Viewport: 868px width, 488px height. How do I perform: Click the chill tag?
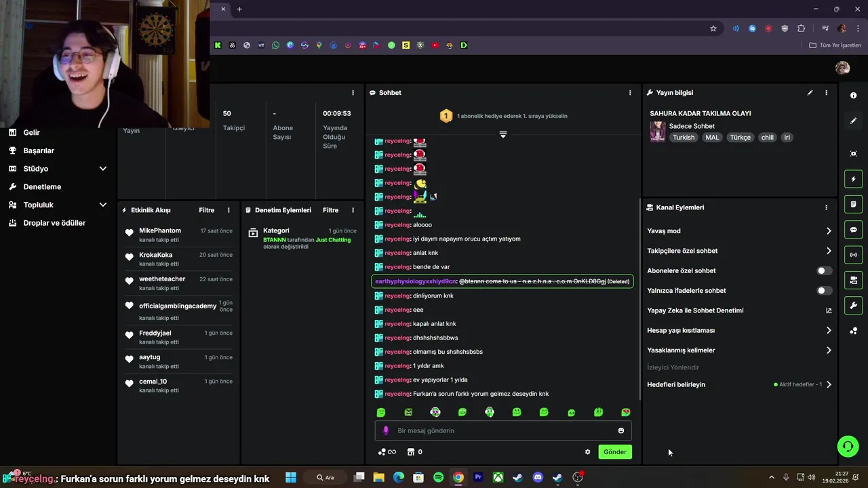[767, 138]
